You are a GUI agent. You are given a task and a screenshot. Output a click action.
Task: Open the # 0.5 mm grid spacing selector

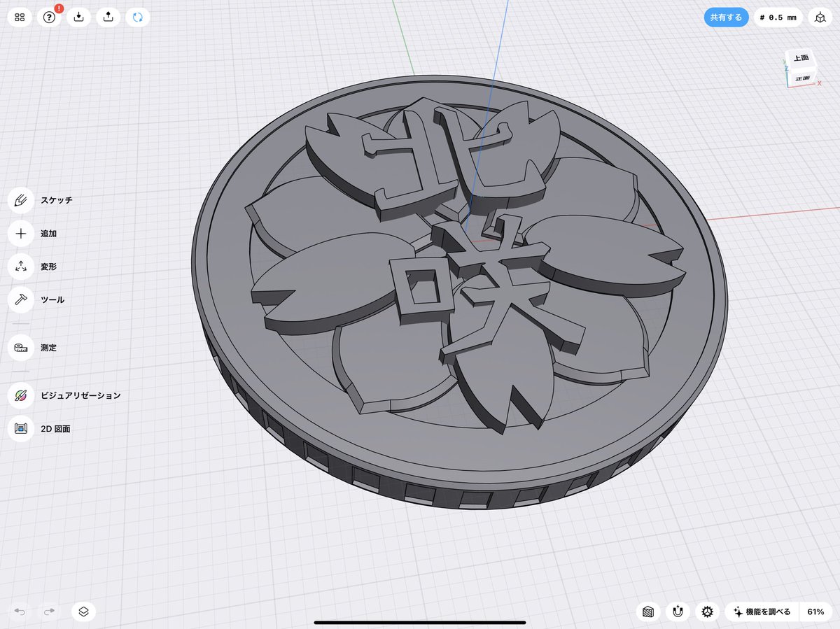pyautogui.click(x=777, y=17)
